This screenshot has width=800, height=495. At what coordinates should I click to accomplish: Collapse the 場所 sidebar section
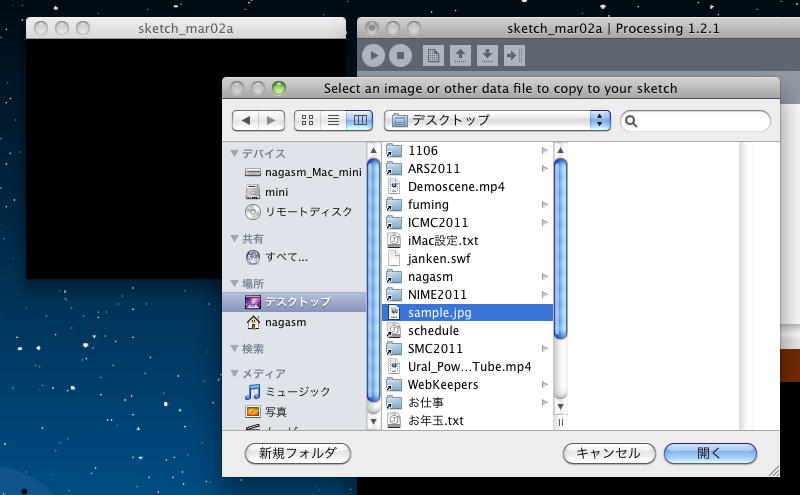235,283
